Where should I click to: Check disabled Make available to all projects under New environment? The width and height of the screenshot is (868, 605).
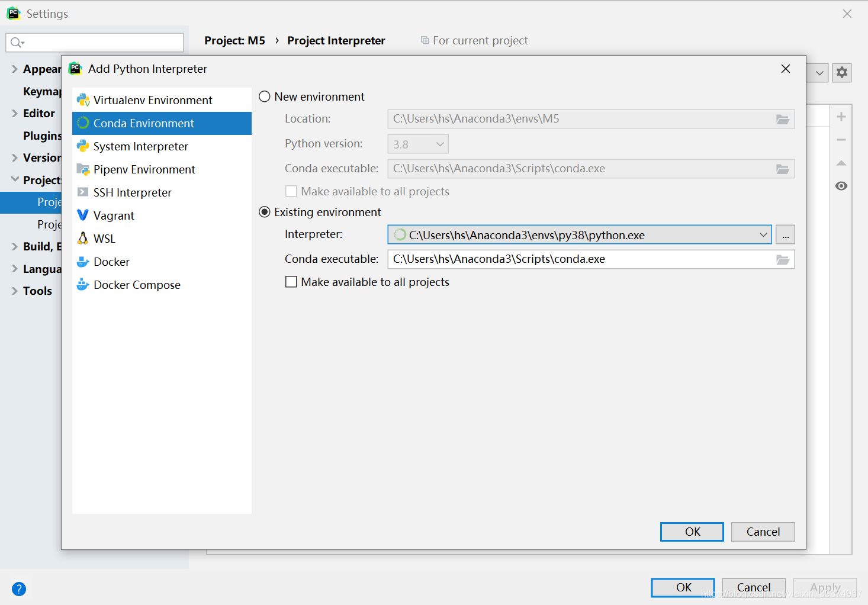tap(291, 191)
